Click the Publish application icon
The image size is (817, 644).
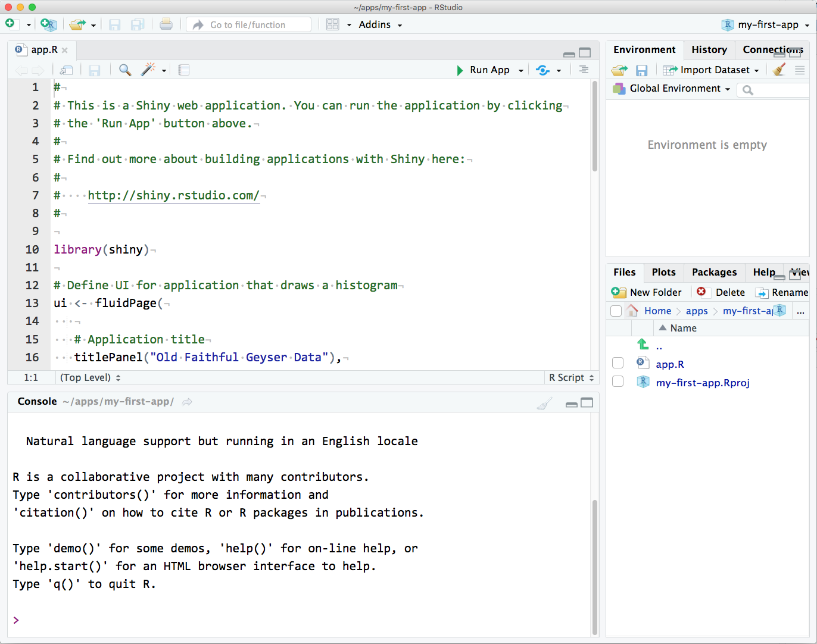(542, 70)
